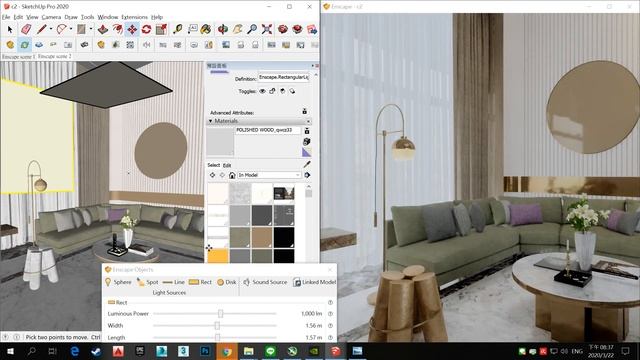Viewport: 640px width, 360px height.
Task: Activate the Push/Pull tool
Action: 102,29
